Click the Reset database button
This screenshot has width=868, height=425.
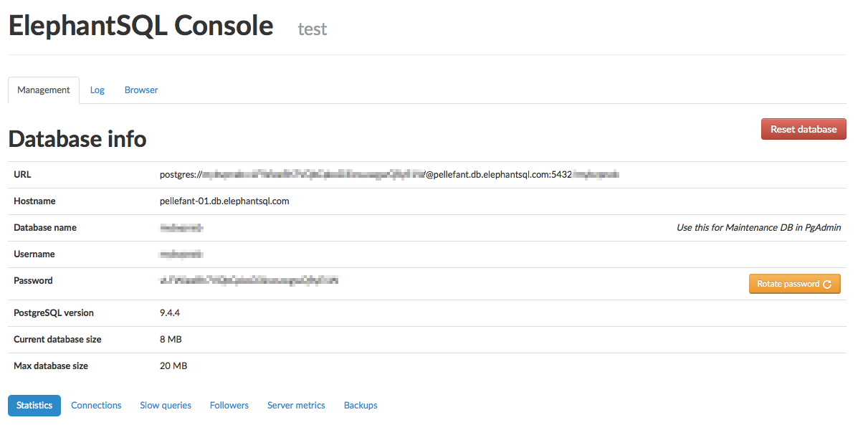coord(803,129)
